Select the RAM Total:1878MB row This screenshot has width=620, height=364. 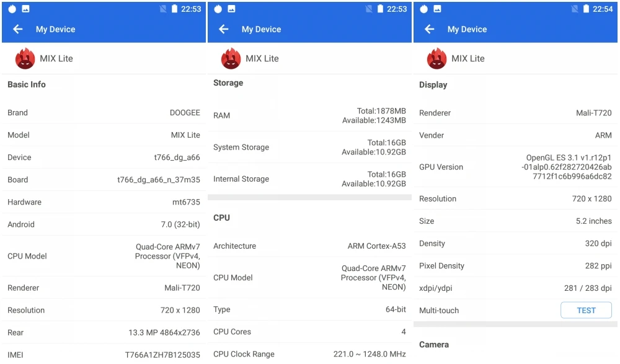[x=309, y=115]
